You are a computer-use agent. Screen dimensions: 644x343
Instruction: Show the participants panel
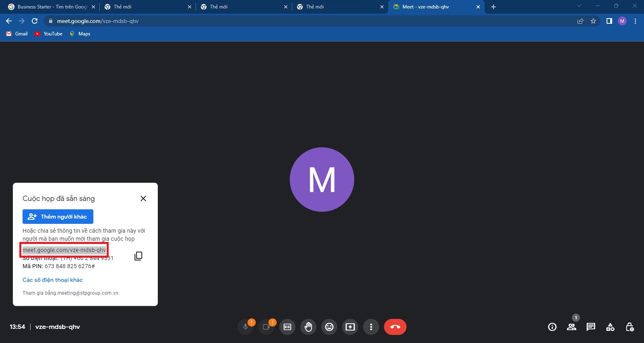pyautogui.click(x=572, y=327)
